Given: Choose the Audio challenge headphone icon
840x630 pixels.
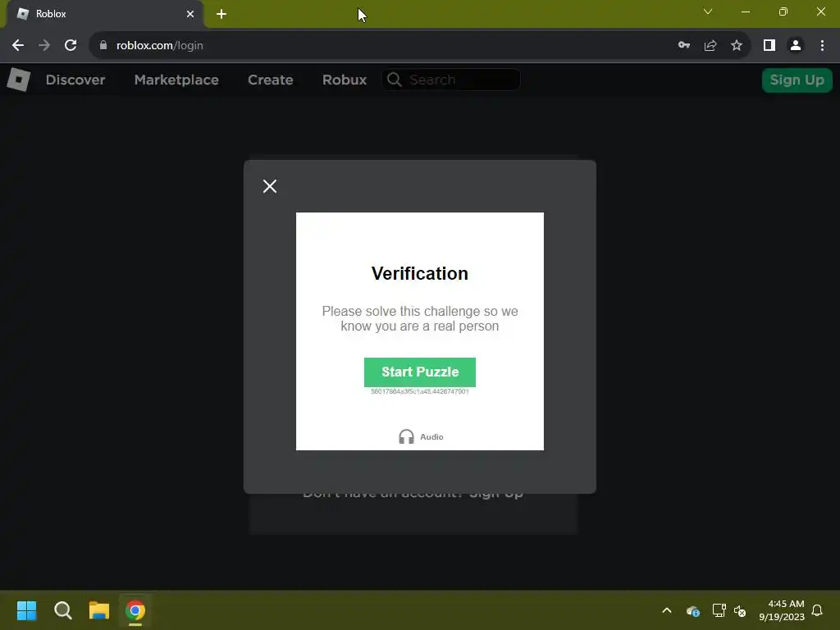Looking at the screenshot, I should [406, 436].
